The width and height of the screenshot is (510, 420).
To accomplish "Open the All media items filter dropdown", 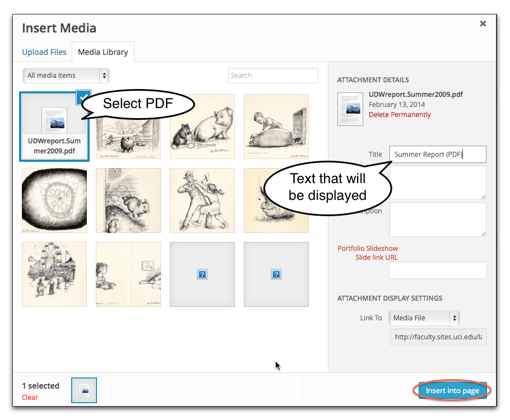I will pyautogui.click(x=66, y=76).
